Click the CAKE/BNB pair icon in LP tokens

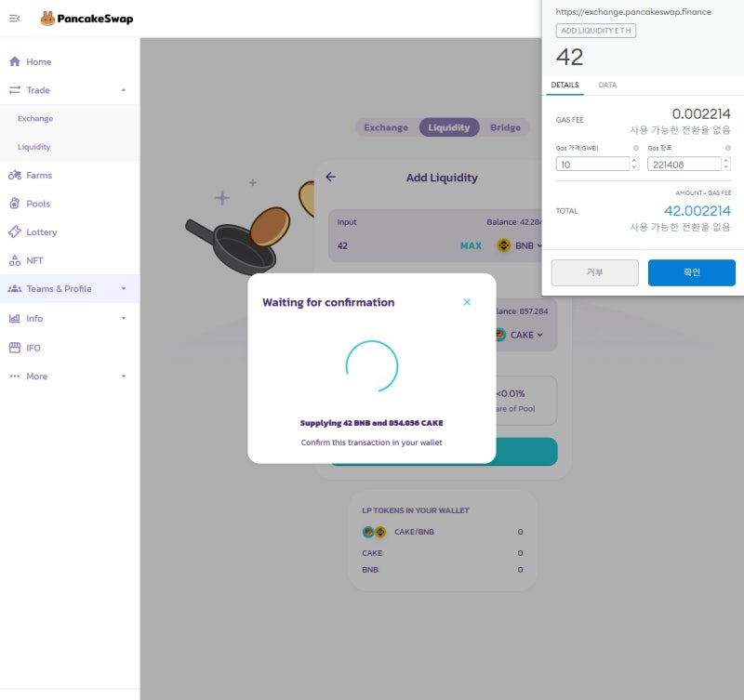[x=375, y=532]
